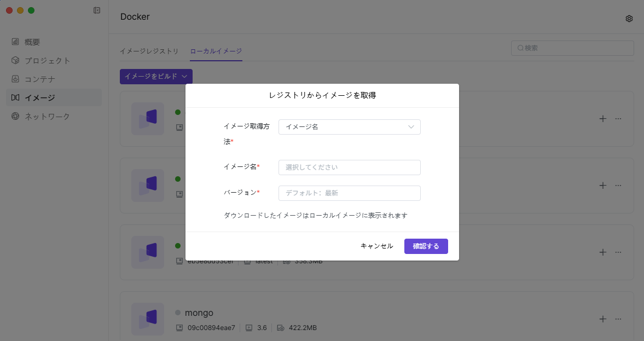The height and width of the screenshot is (341, 644).
Task: Click the plus icon on third image row
Action: (602, 252)
